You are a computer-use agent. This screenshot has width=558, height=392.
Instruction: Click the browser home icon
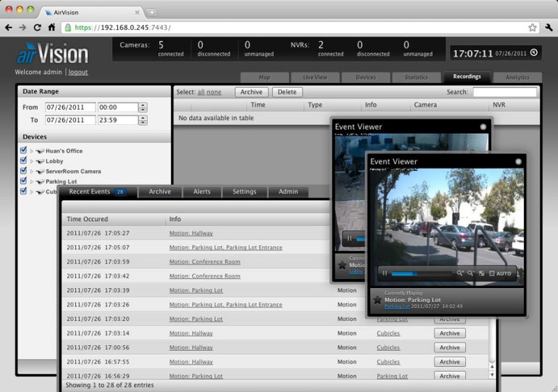(51, 27)
